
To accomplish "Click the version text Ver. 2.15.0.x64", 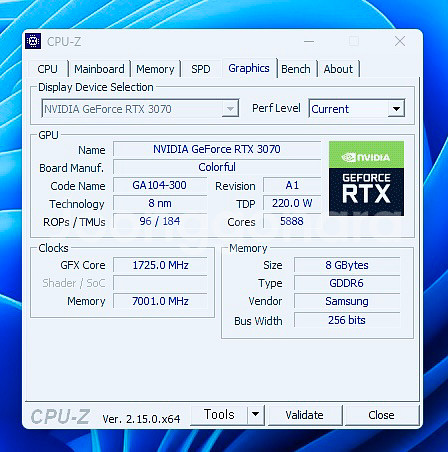I will [x=141, y=419].
